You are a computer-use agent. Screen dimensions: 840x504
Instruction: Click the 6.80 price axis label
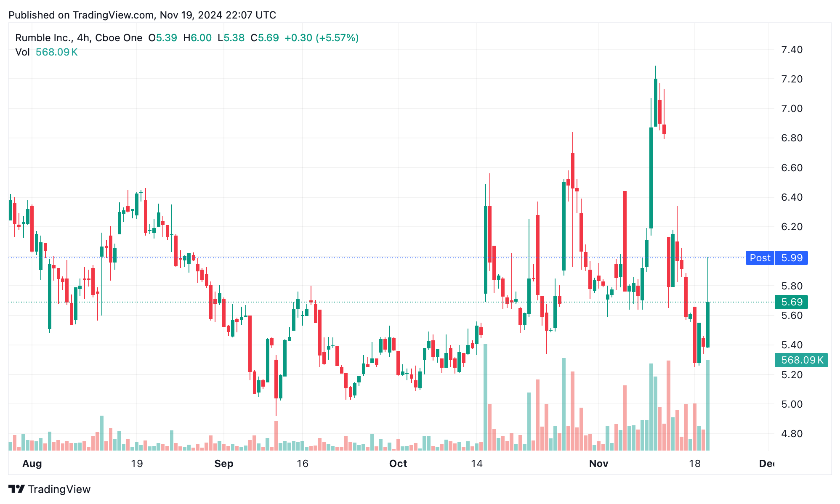click(x=792, y=138)
